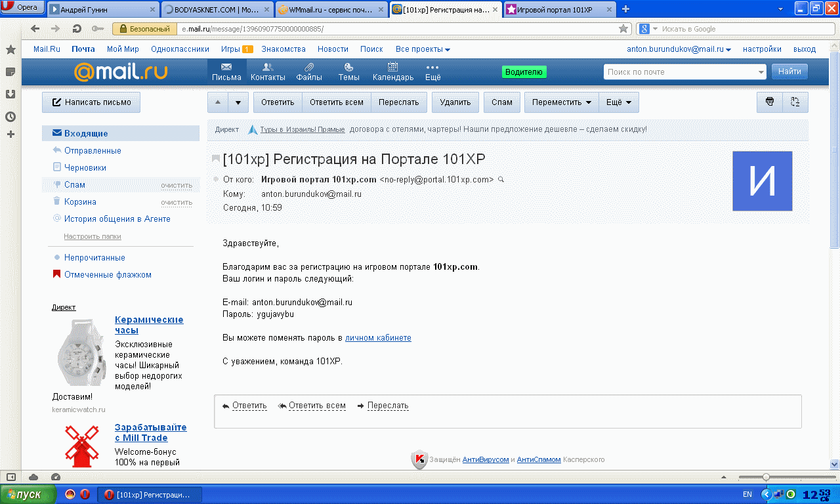This screenshot has width=840, height=504.
Task: Expand the Переместить dropdown
Action: [x=561, y=102]
